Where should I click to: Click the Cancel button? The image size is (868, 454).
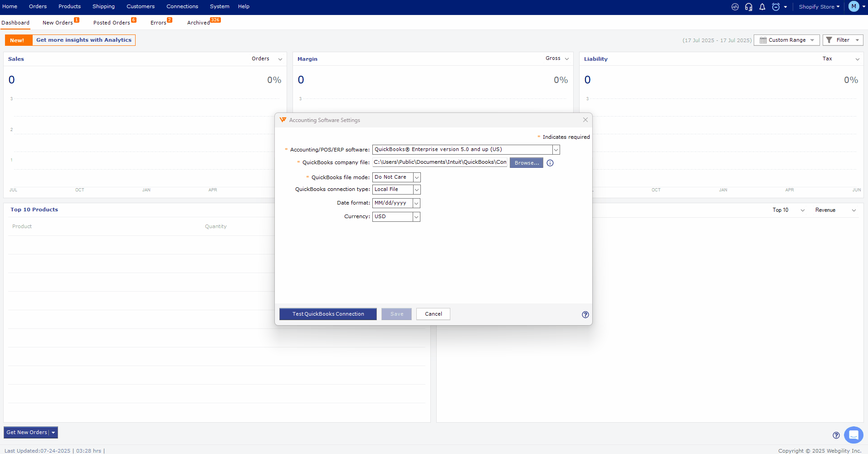pos(433,314)
